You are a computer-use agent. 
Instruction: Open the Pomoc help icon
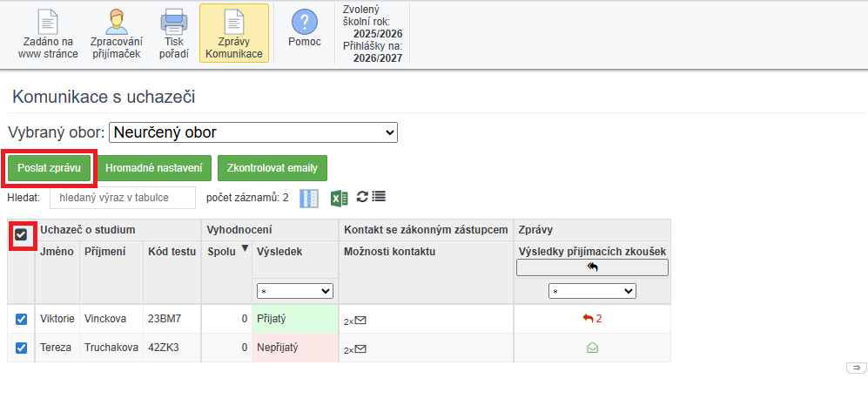[304, 28]
